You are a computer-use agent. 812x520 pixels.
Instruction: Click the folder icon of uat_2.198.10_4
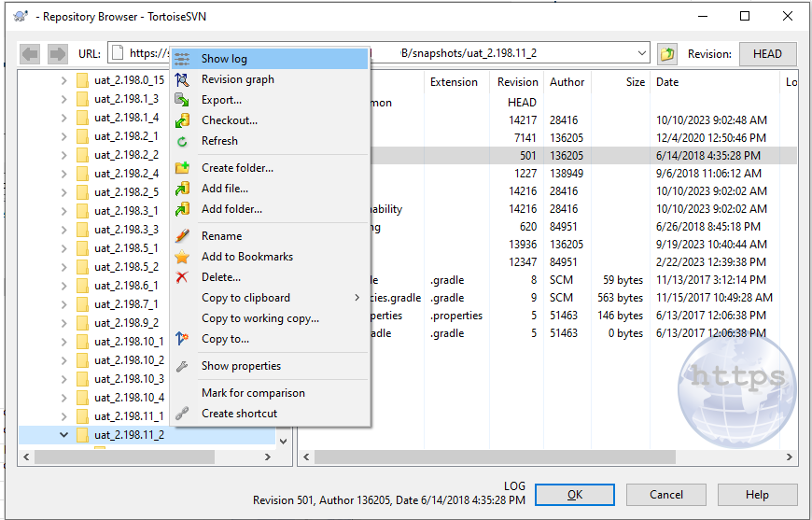(82, 398)
